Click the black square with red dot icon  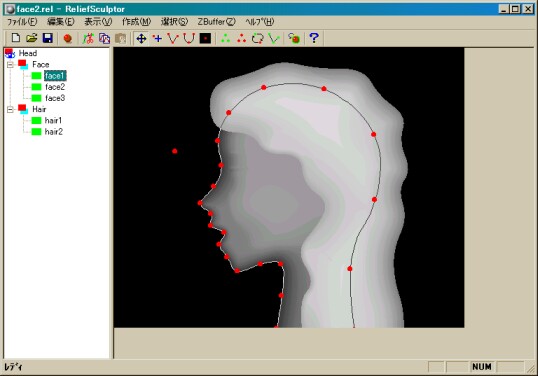click(x=205, y=38)
